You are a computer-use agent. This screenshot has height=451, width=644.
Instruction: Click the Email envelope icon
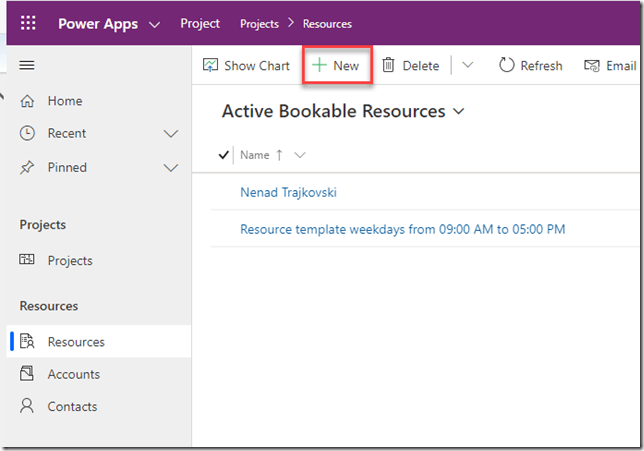[x=592, y=66]
